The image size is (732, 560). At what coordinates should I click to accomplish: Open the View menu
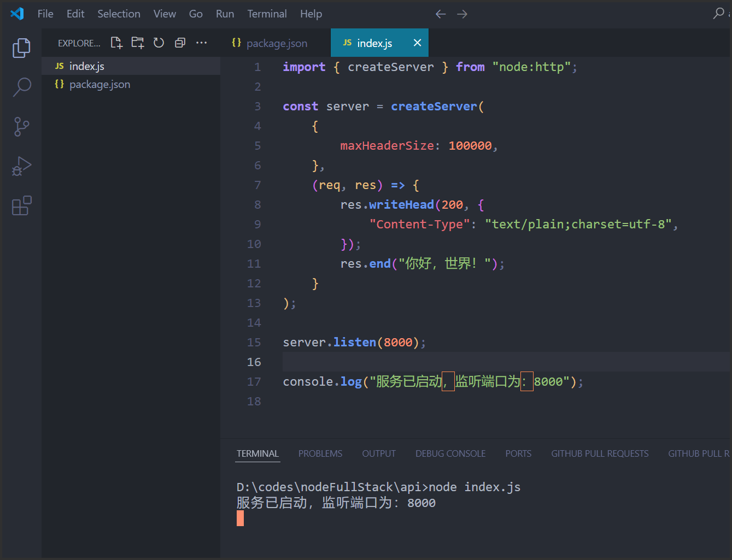tap(165, 14)
